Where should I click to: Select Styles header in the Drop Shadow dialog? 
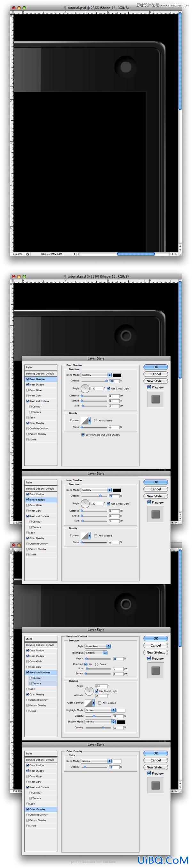click(41, 367)
